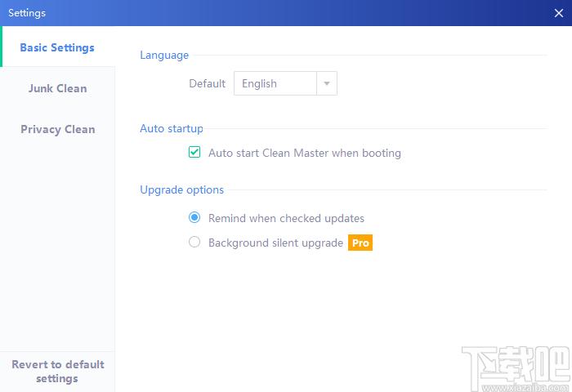Uncheck Auto start Clean Master when booting
Viewport: 572px width, 392px height.
194,152
